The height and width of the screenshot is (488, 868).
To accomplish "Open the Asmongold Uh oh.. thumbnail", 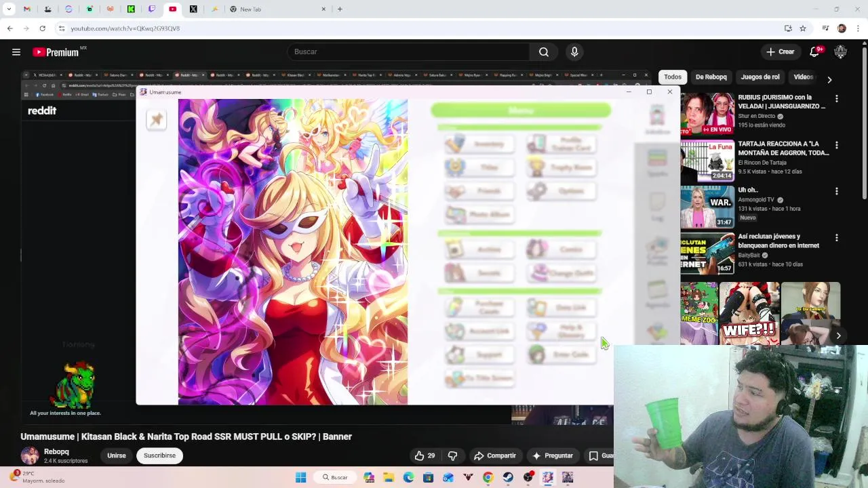I will coord(707,206).
